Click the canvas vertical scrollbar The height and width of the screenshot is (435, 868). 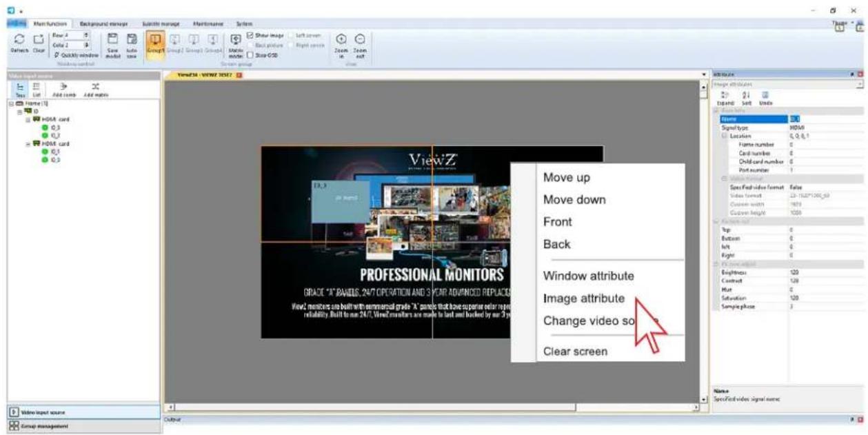(x=704, y=243)
